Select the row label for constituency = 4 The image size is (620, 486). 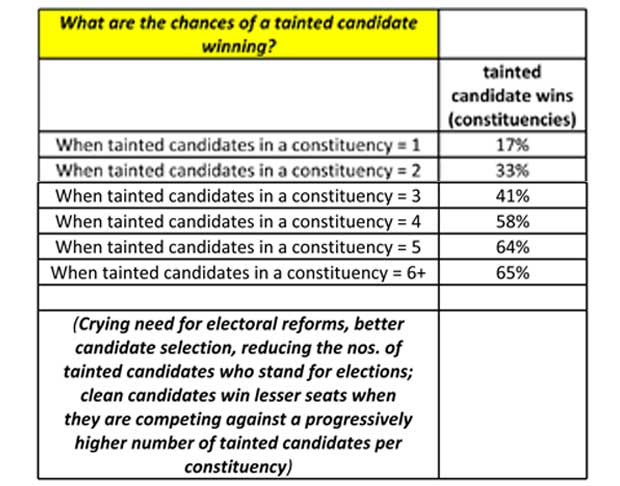pos(238,221)
